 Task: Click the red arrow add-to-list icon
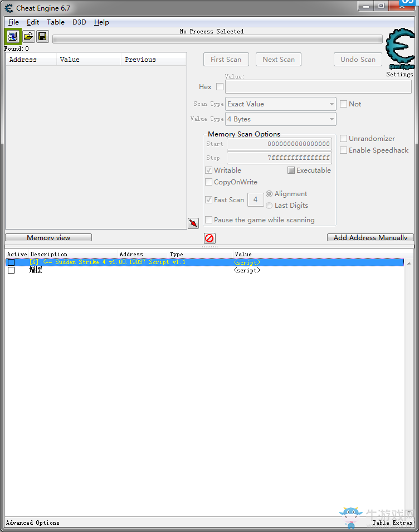point(193,223)
